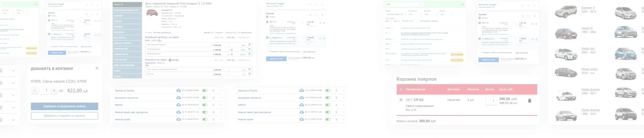Image resolution: width=644 pixels, height=138 pixels.
Task: Open 'Бренды' dropdown in search filters
Action: click(x=446, y=14)
